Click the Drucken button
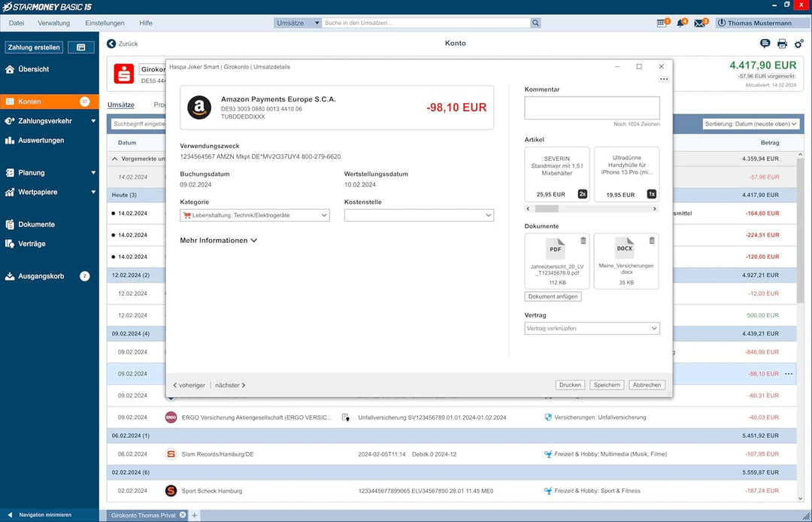This screenshot has height=522, width=812. point(570,385)
